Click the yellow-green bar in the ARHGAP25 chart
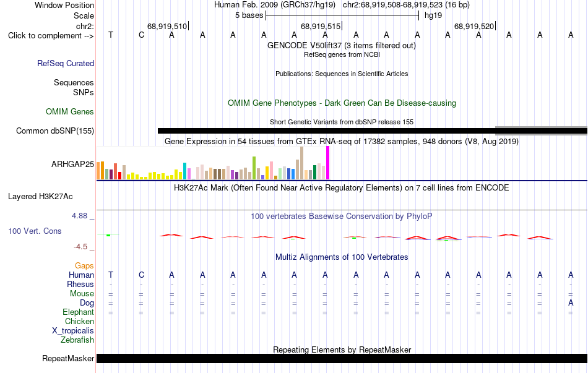The width and height of the screenshot is (588, 373). [x=254, y=168]
